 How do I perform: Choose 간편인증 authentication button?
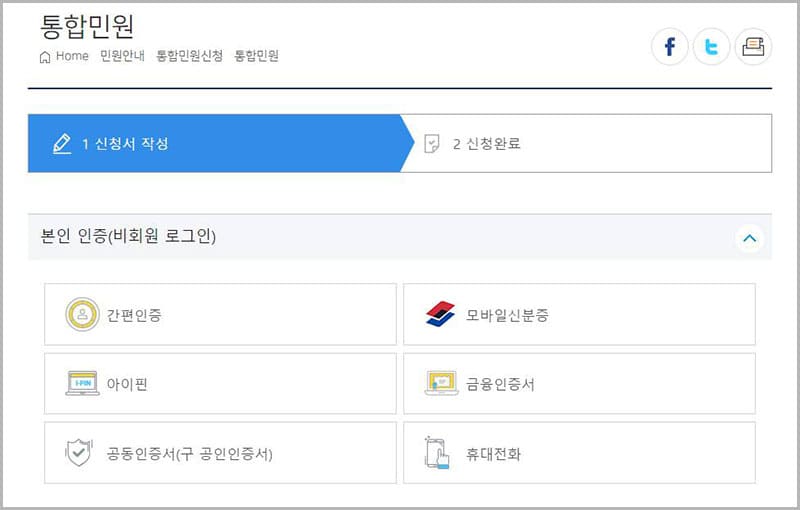pos(220,315)
